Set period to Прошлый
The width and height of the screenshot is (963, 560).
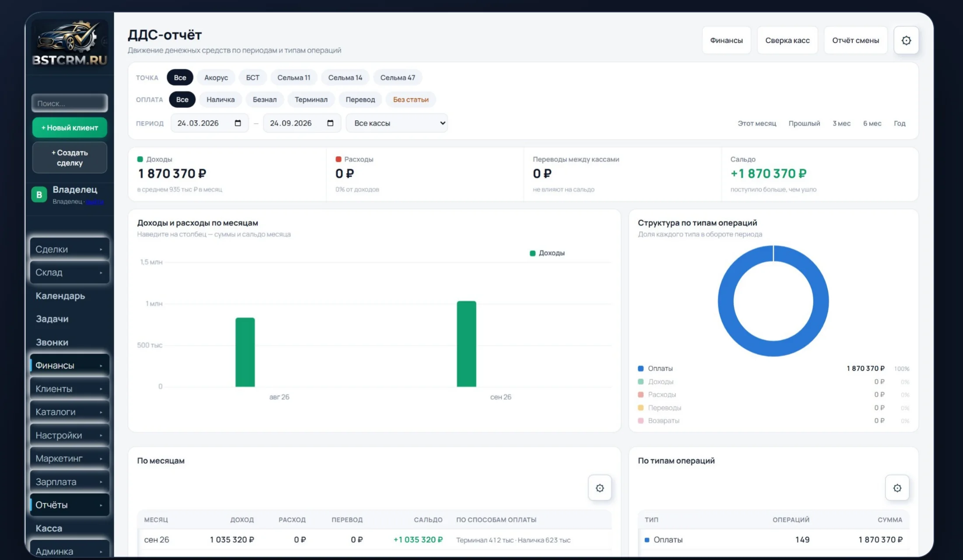pyautogui.click(x=804, y=123)
